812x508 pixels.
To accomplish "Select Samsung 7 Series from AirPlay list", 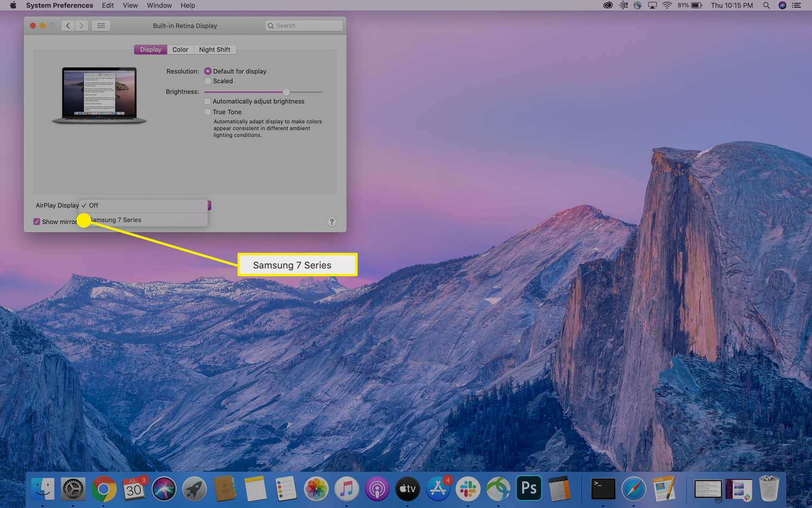I will 115,220.
